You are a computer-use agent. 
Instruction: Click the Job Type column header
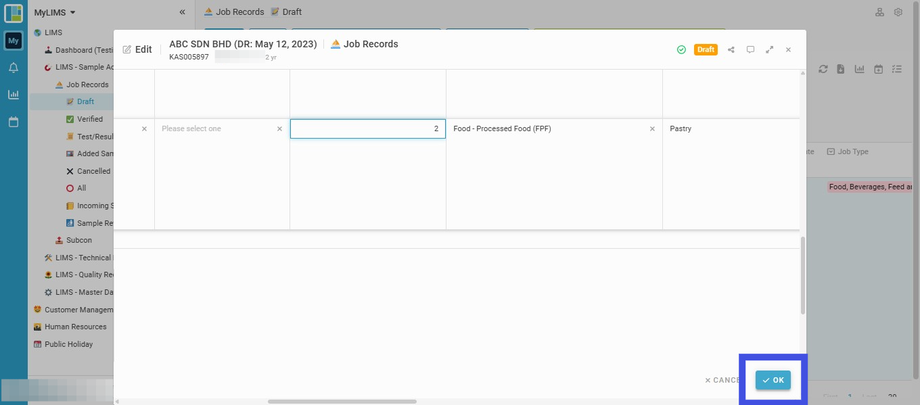tap(853, 151)
